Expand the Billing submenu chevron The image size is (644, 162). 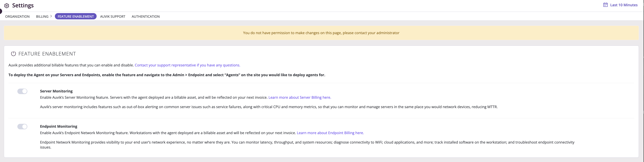point(51,16)
